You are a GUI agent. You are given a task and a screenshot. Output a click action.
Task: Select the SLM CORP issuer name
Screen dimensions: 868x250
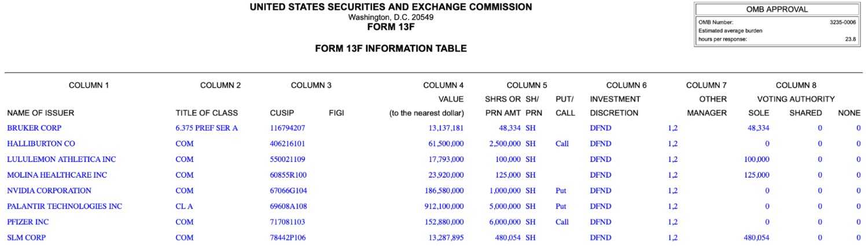tap(26, 237)
